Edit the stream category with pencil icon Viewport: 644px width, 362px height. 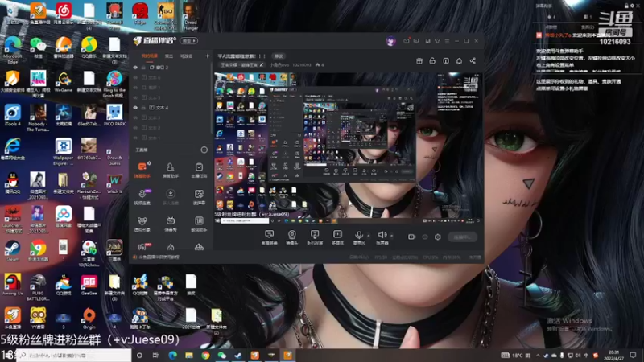(x=261, y=65)
